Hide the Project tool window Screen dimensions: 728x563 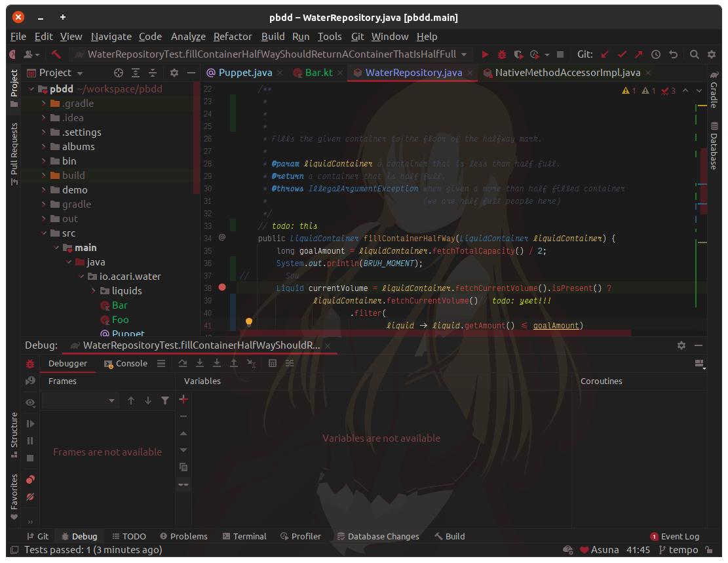[x=191, y=73]
